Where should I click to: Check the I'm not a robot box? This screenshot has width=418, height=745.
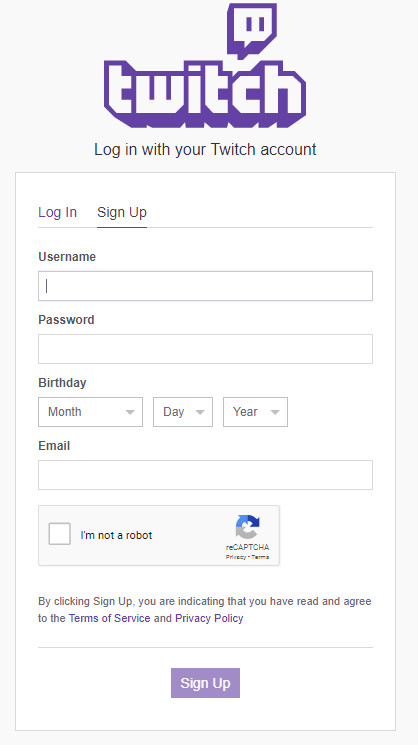pos(59,534)
